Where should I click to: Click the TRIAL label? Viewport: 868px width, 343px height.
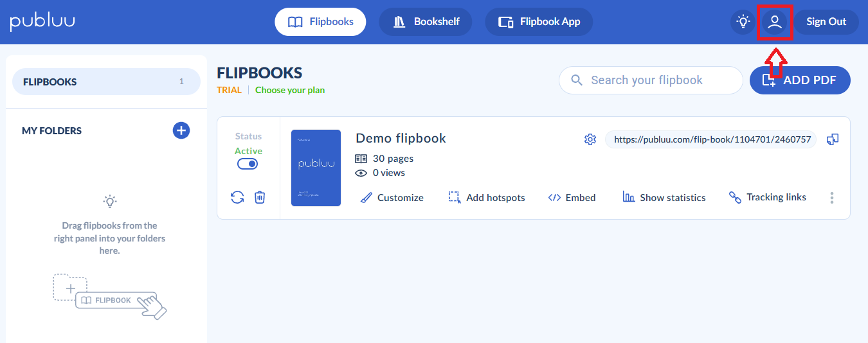coord(229,90)
